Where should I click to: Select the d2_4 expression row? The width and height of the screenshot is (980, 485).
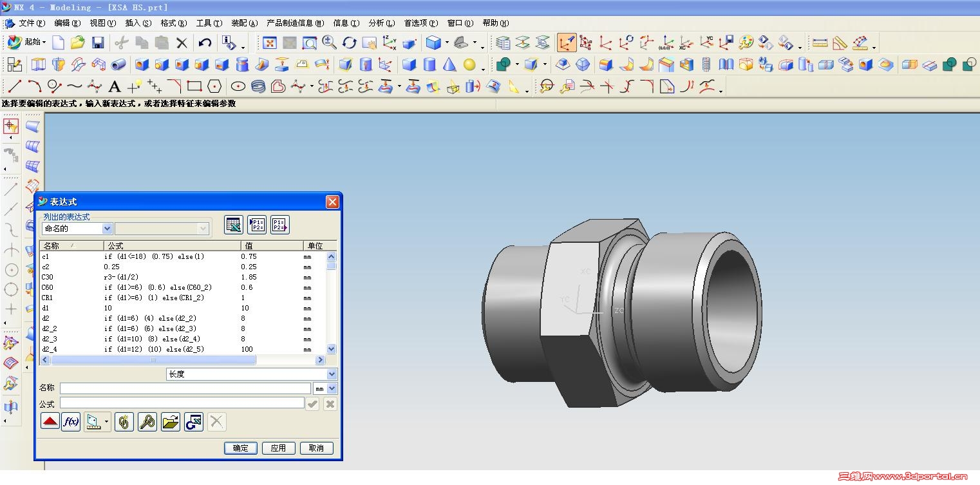tap(183, 350)
